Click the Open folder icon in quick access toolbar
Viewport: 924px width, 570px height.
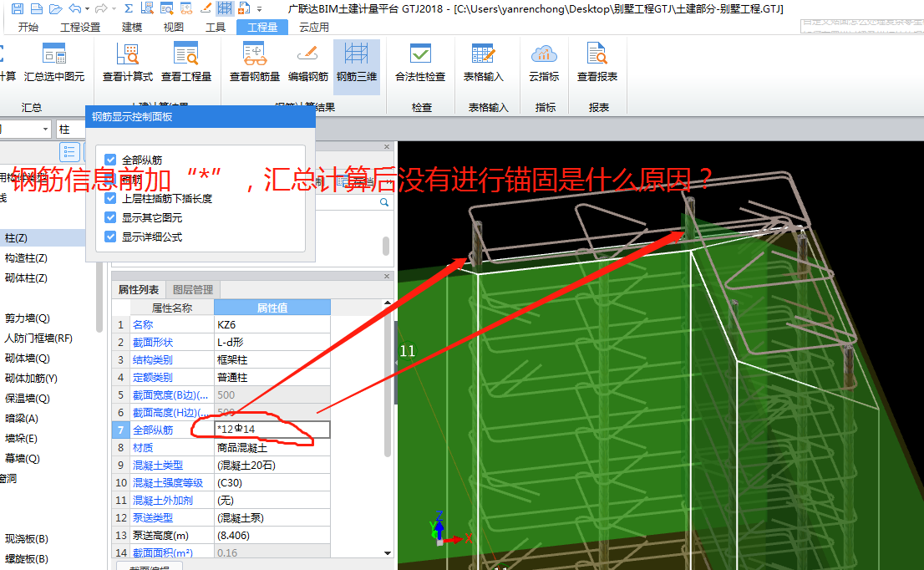(55, 9)
